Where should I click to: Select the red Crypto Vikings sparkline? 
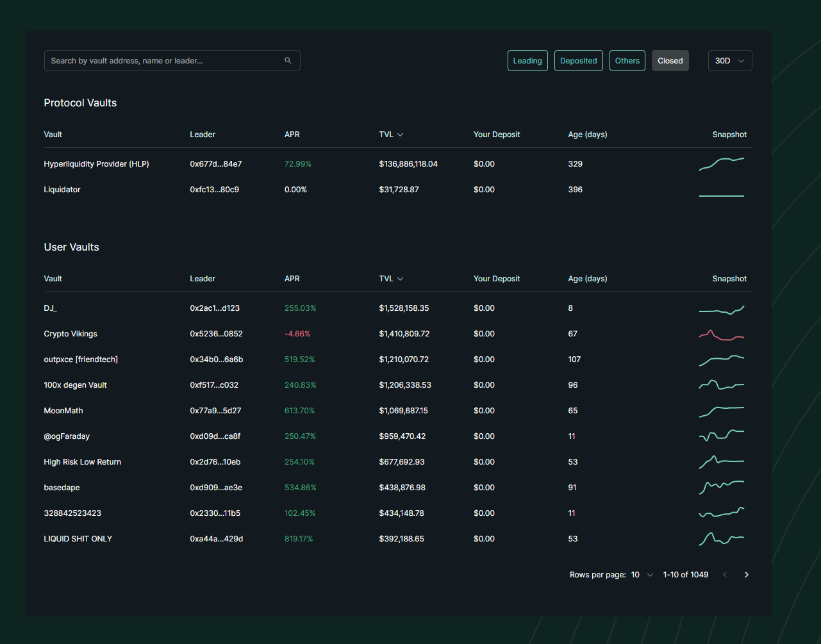722,333
